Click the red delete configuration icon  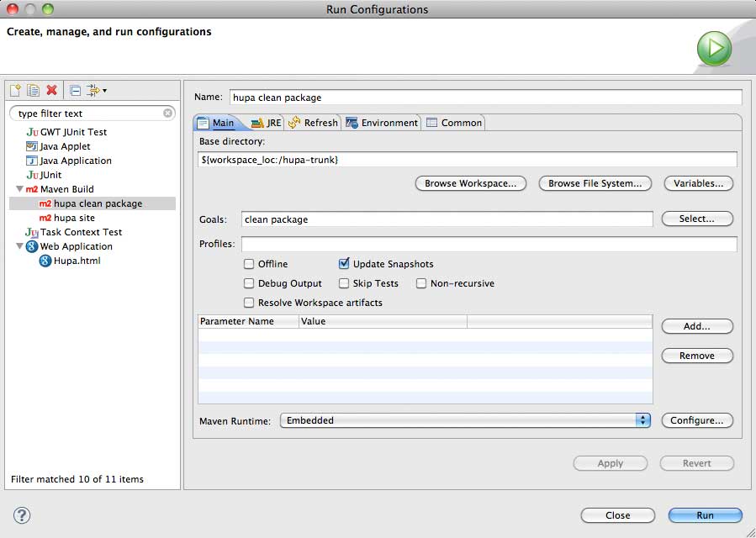[x=52, y=90]
